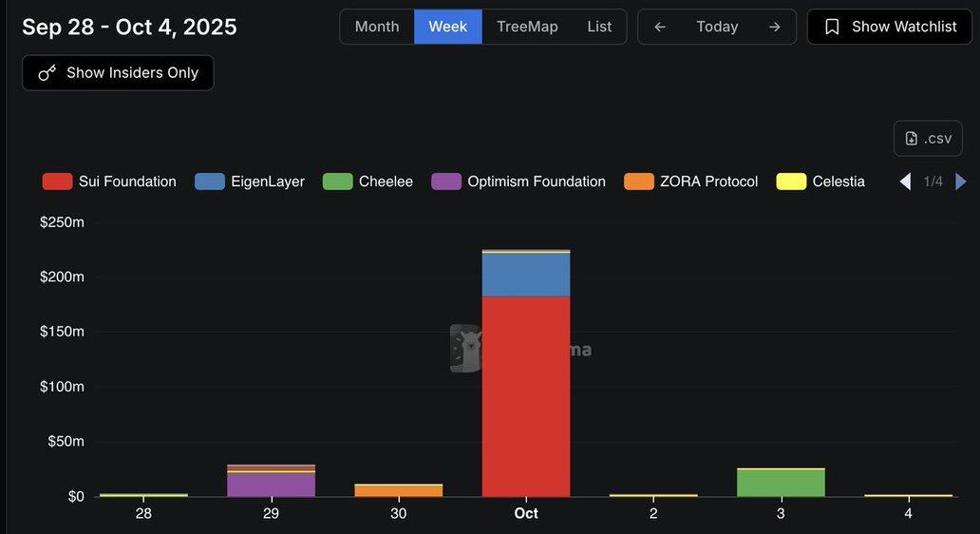Toggle Optimism Foundation legend series
The width and height of the screenshot is (980, 534).
coord(518,181)
